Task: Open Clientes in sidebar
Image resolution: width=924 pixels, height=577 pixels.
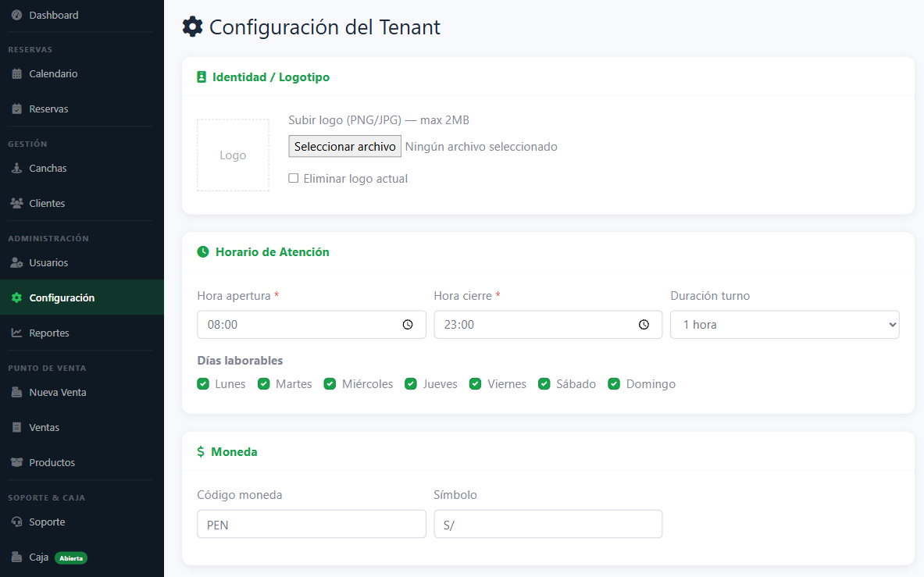Action: tap(82, 203)
